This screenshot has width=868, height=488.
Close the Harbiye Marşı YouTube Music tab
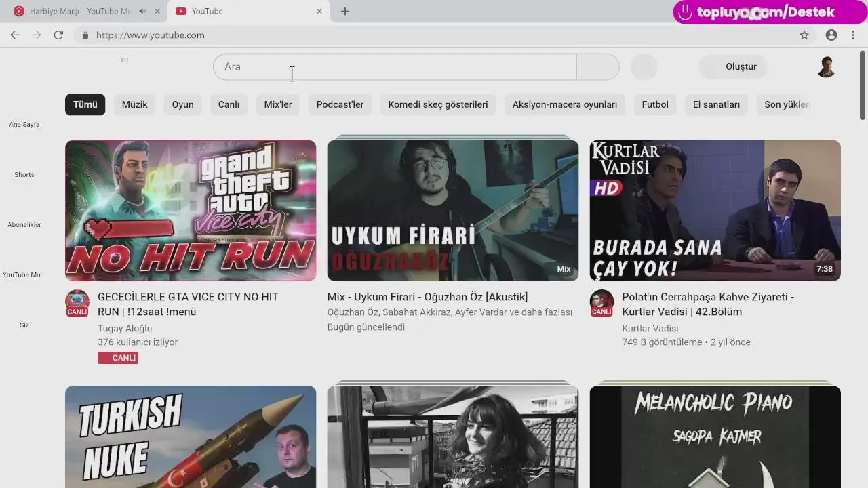157,11
